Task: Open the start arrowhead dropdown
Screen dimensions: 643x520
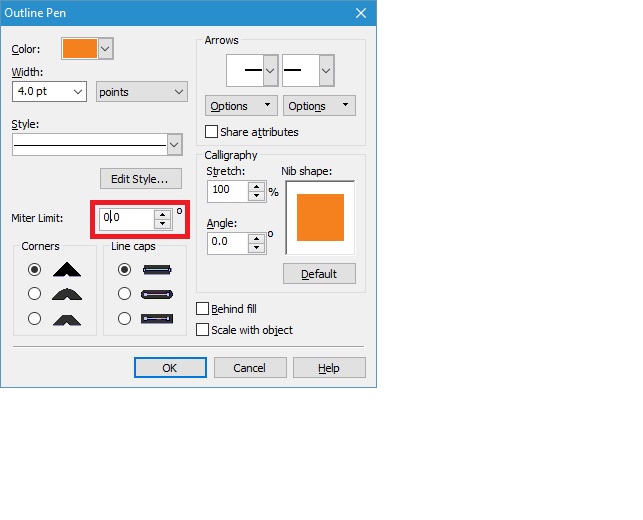Action: 270,71
